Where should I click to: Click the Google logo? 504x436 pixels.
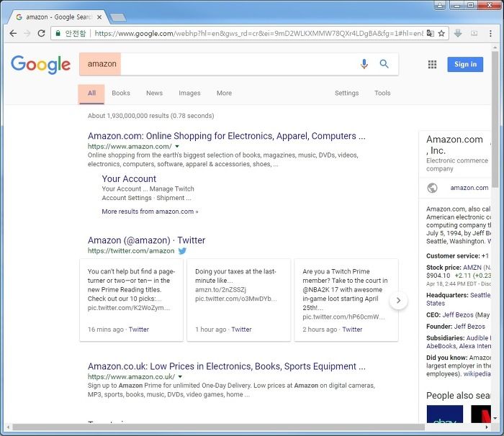pos(40,64)
